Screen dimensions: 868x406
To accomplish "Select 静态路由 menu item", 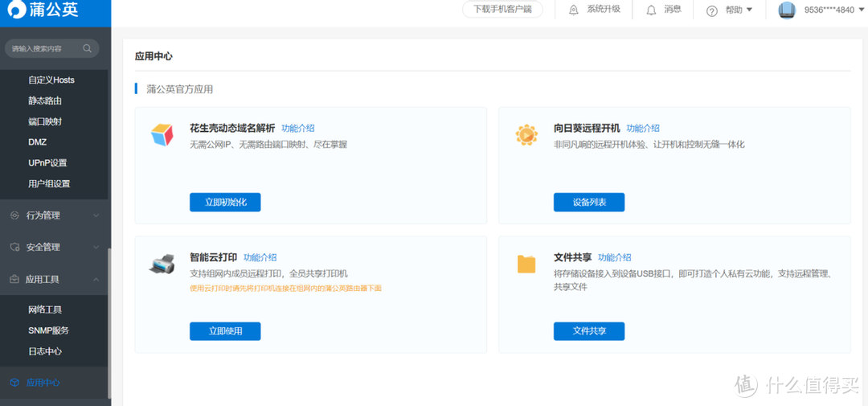I will click(45, 100).
